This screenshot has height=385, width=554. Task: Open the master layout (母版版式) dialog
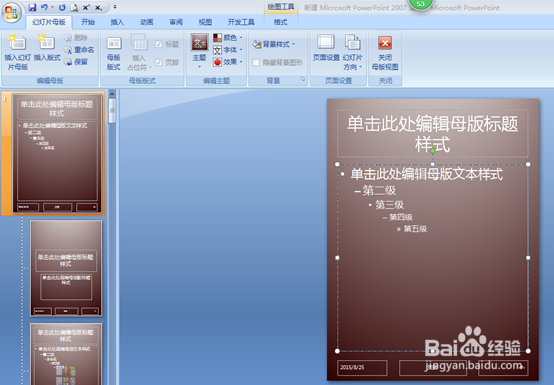[x=114, y=53]
